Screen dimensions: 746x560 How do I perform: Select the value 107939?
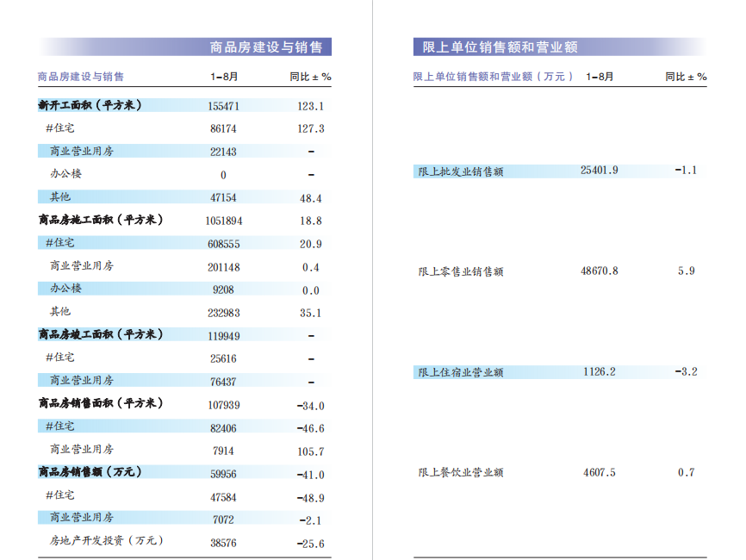click(224, 405)
